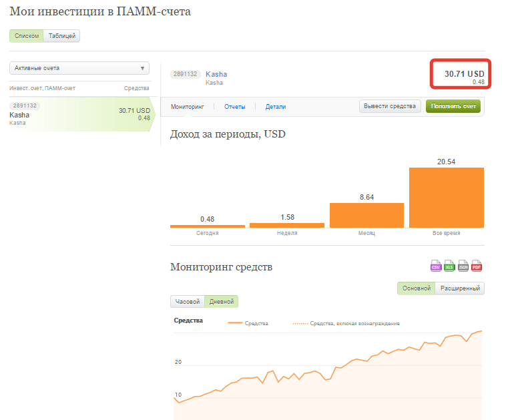
Task: Click the Сегодня income bar 0.48
Action: tap(208, 226)
